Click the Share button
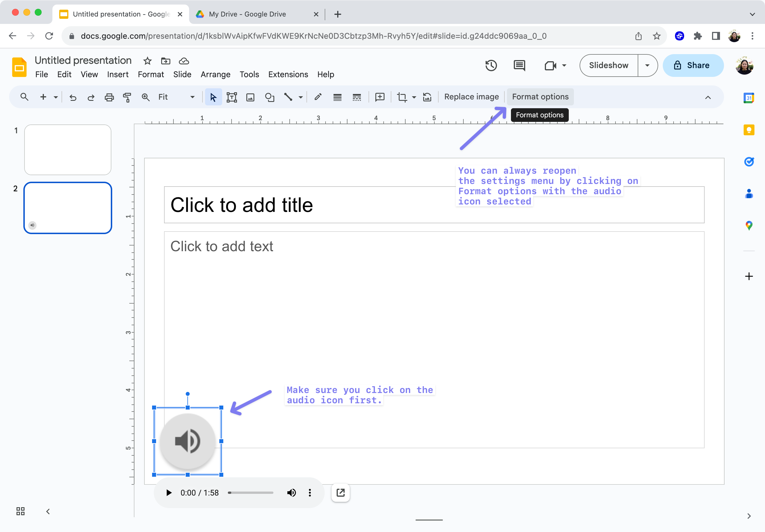The image size is (765, 532). (x=693, y=65)
